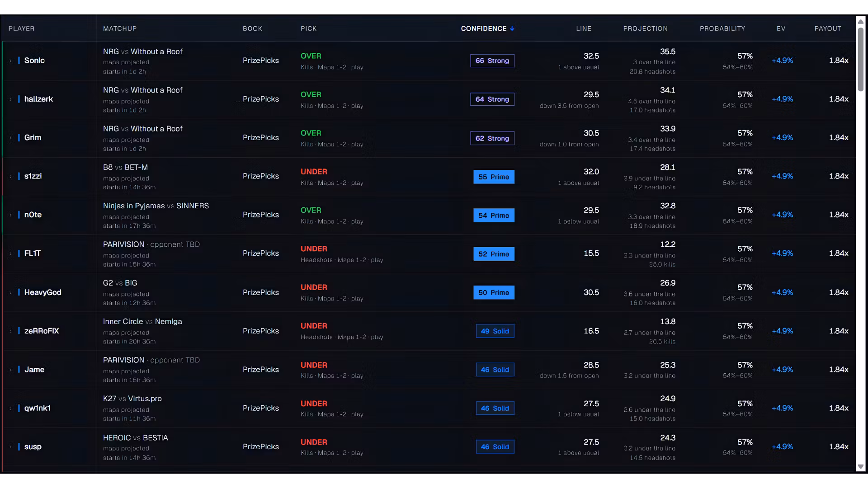The height and width of the screenshot is (488, 868).
Task: Expand the s1zzi row chevron
Action: [10, 176]
